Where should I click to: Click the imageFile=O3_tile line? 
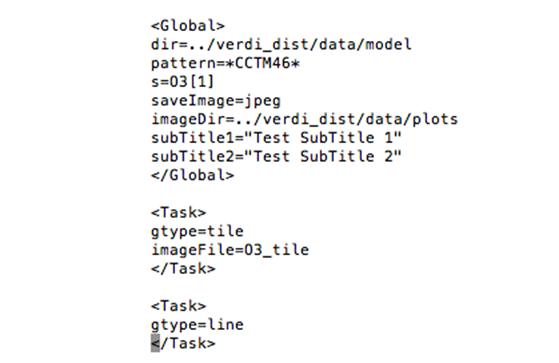(230, 250)
